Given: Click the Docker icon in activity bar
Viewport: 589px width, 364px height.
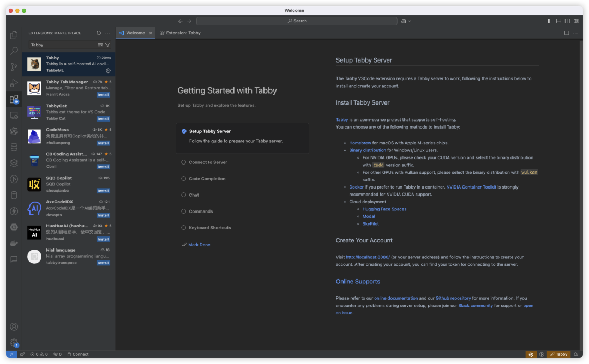Looking at the screenshot, I should 14,243.
